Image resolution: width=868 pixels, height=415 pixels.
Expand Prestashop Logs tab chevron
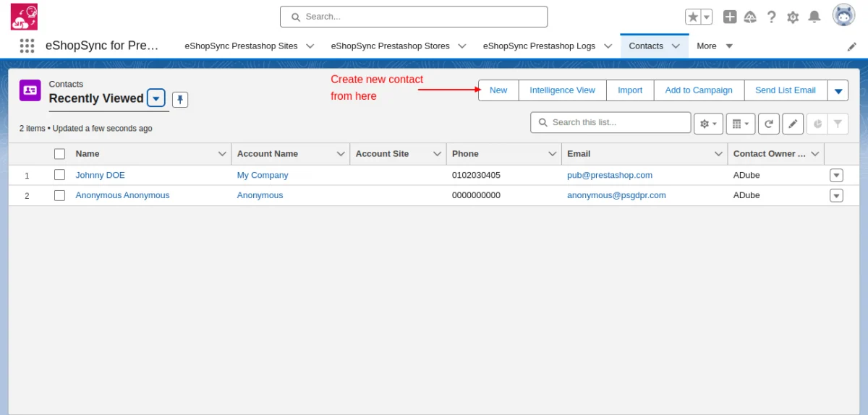608,46
